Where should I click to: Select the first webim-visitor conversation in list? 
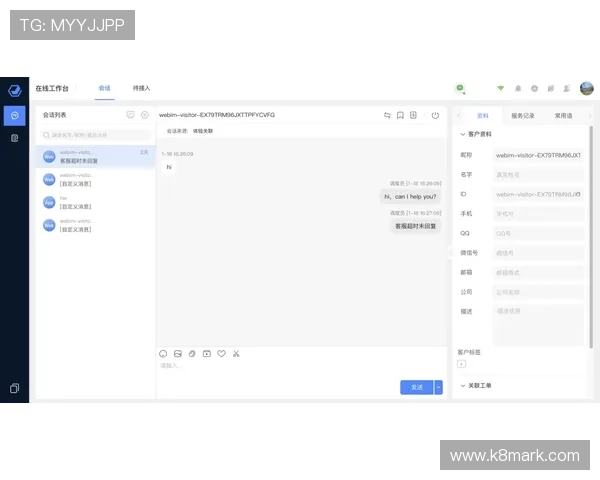(95, 156)
